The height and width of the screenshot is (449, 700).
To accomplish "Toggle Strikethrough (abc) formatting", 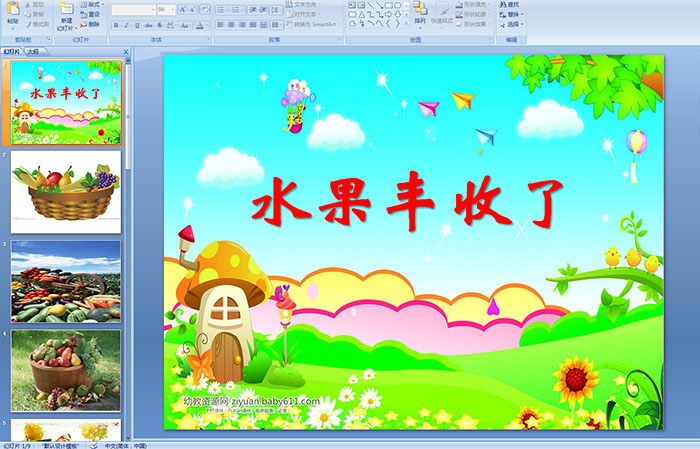I will (x=148, y=25).
